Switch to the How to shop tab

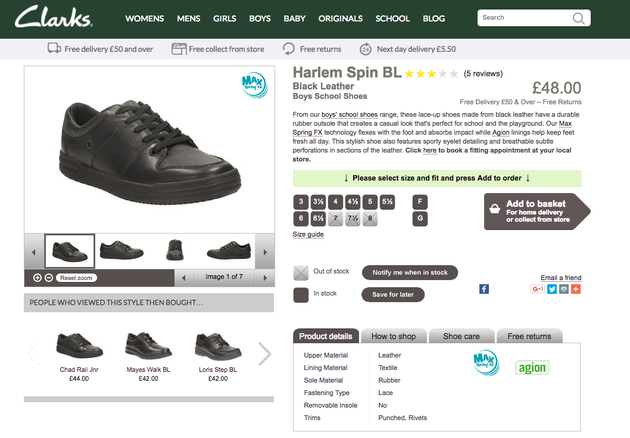394,336
